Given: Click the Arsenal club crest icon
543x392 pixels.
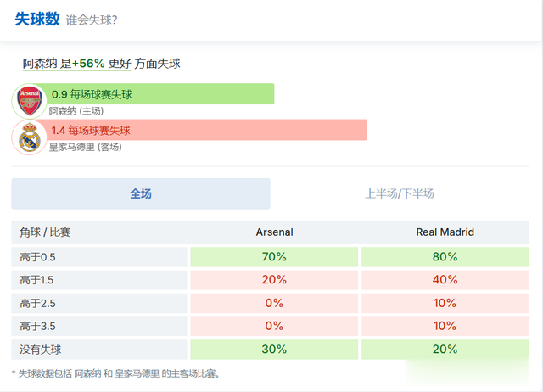Looking at the screenshot, I should [30, 101].
